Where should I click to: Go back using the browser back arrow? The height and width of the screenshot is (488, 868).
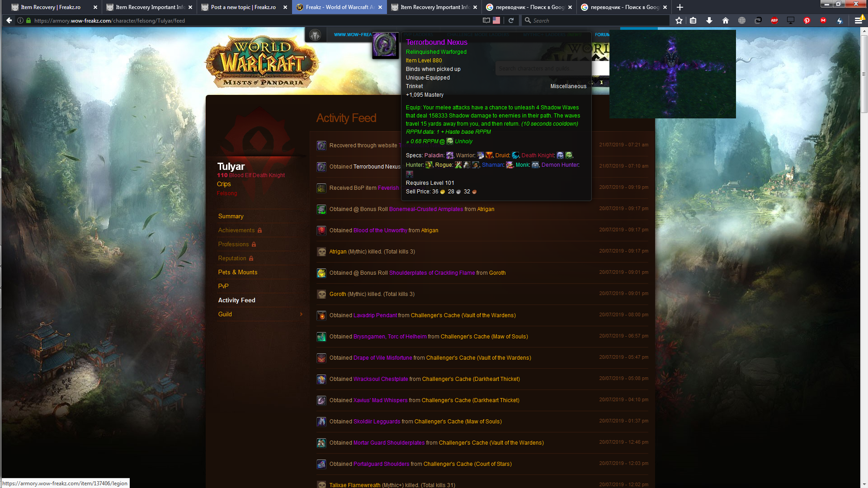pos(9,20)
